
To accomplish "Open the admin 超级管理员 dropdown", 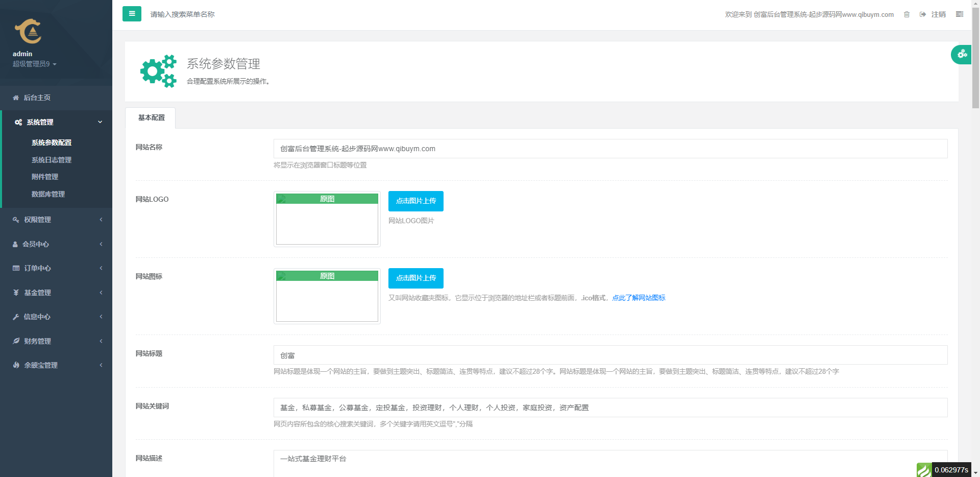I will click(34, 64).
